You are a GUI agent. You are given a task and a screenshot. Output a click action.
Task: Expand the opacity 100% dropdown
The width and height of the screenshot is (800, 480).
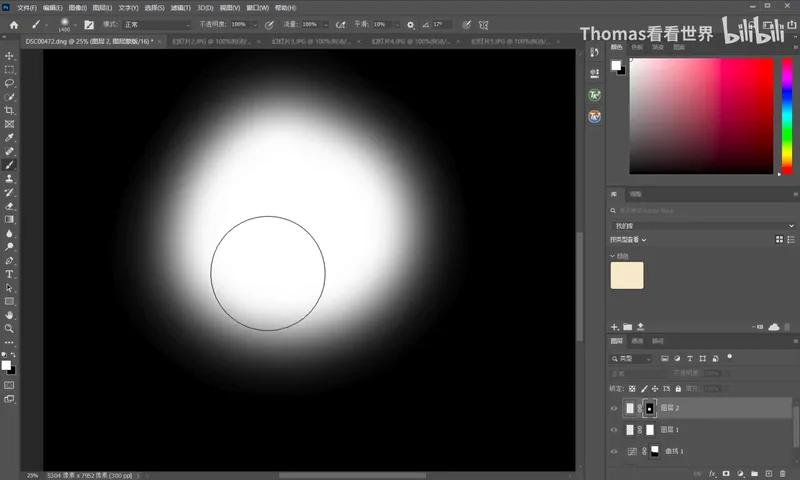click(x=255, y=24)
